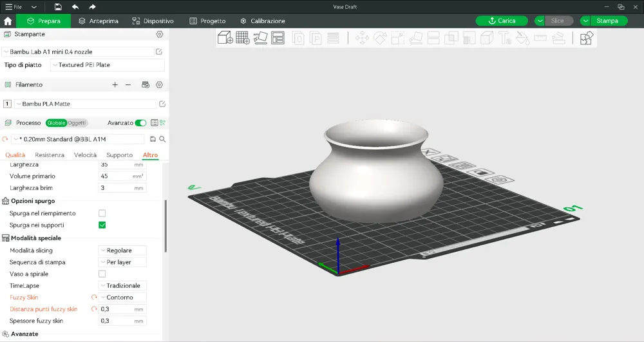Switch to the Calibrazione tab
This screenshot has width=644, height=342.
[x=263, y=21]
